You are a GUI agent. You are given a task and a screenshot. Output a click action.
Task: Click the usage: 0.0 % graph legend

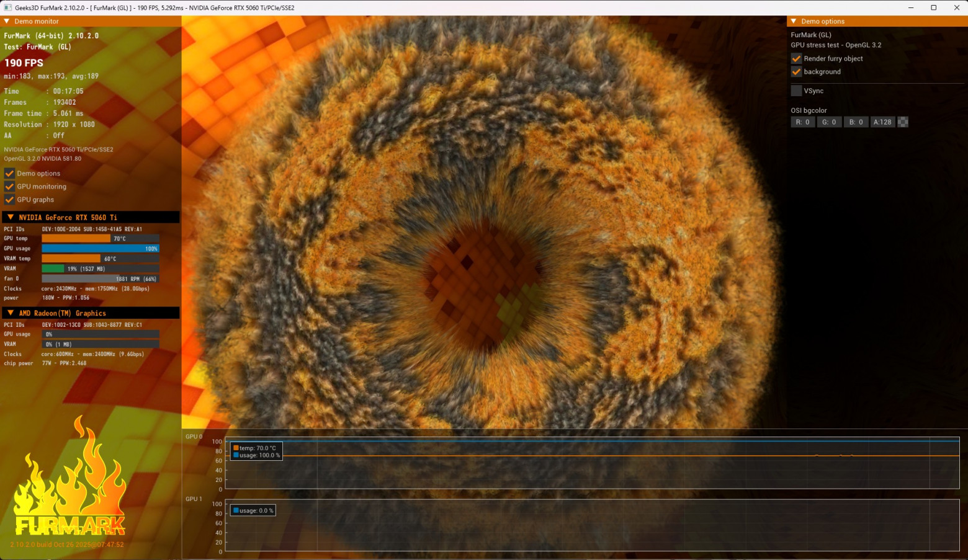(253, 510)
